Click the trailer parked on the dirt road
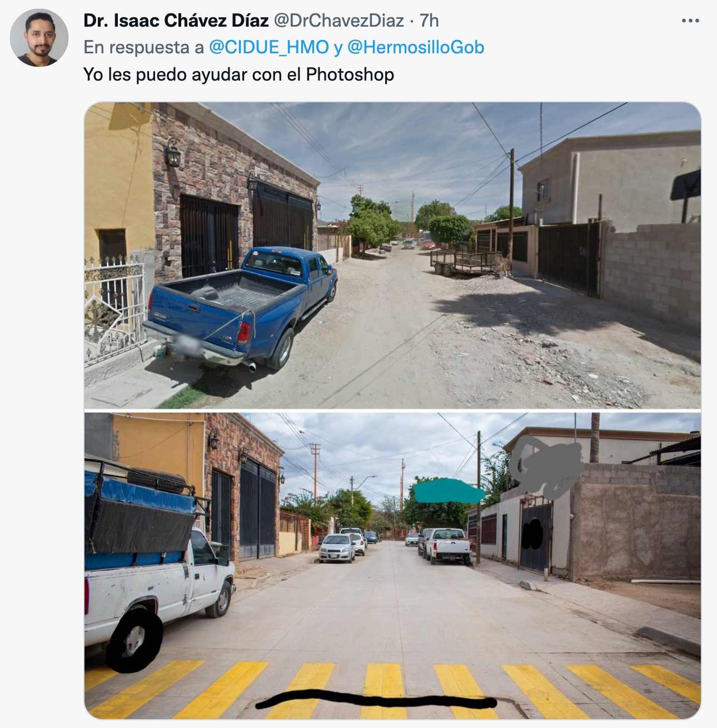The height and width of the screenshot is (728, 717). 466,262
